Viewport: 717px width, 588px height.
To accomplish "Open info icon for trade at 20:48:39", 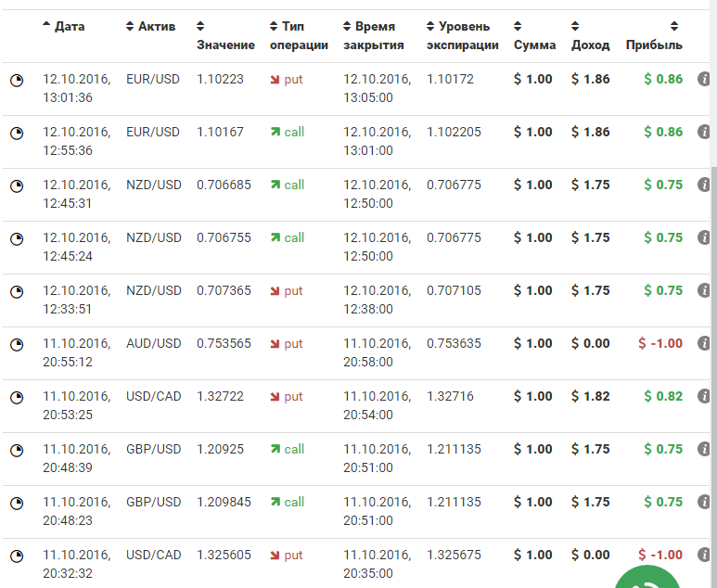I will [x=704, y=449].
